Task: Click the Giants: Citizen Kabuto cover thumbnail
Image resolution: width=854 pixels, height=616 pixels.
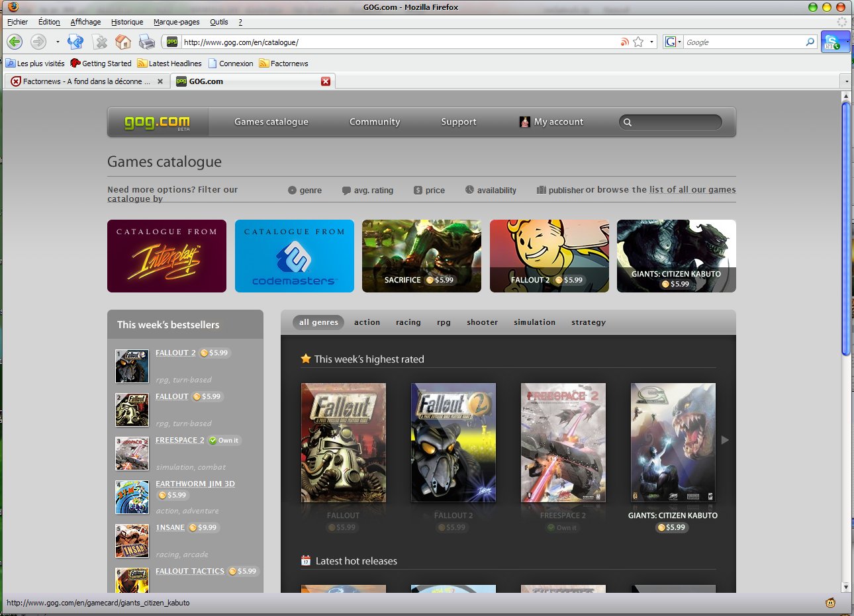Action: pos(673,442)
